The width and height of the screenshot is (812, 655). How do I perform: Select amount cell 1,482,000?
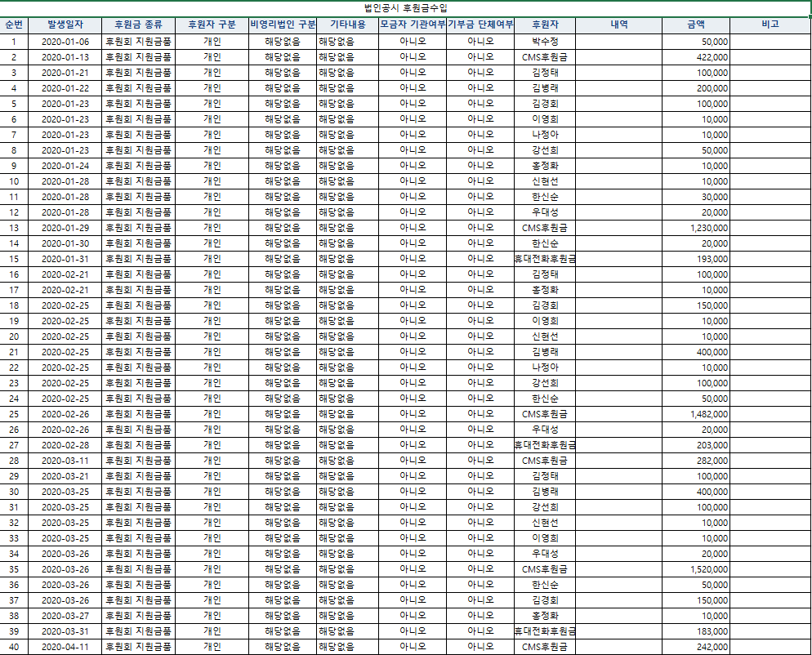696,415
